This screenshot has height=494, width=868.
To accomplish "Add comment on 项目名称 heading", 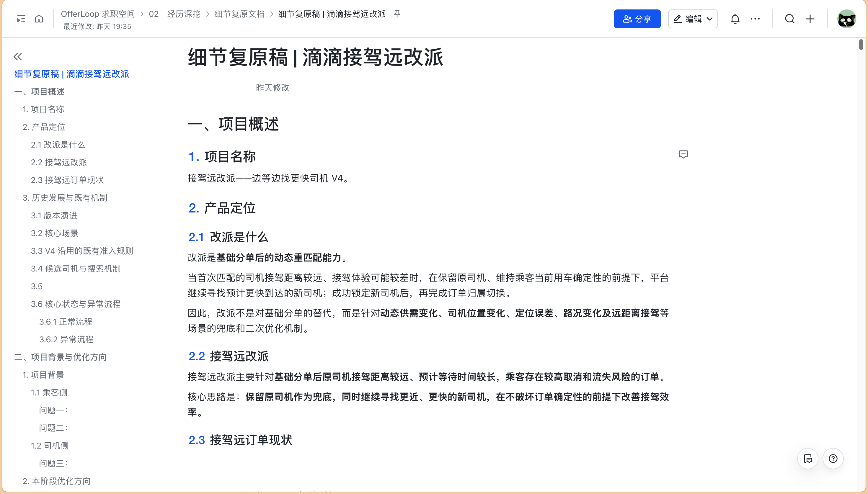I will 683,154.
